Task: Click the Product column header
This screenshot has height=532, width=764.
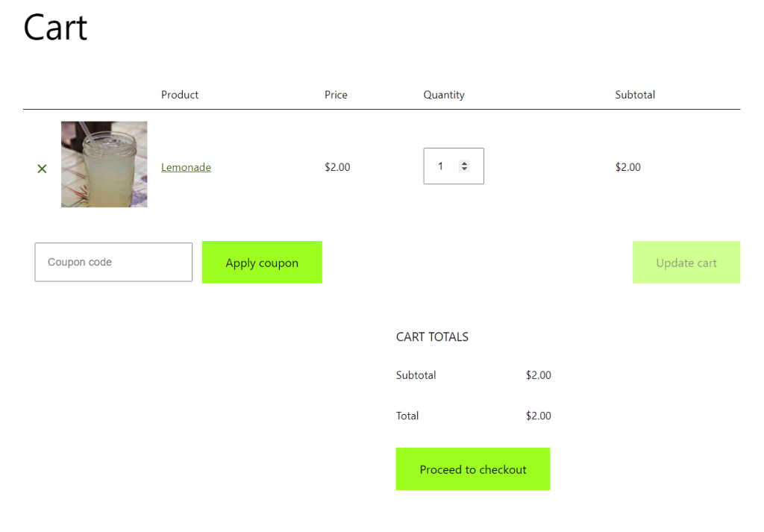Action: click(180, 95)
